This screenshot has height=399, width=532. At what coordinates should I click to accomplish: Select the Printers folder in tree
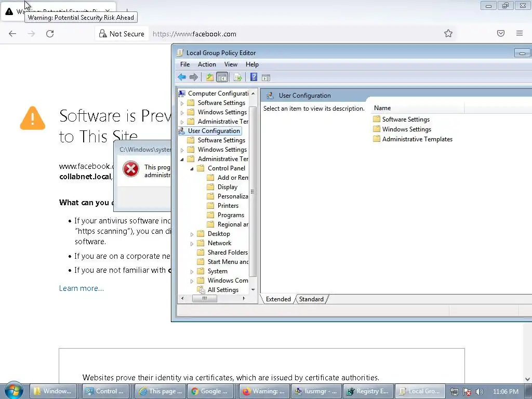coord(228,206)
